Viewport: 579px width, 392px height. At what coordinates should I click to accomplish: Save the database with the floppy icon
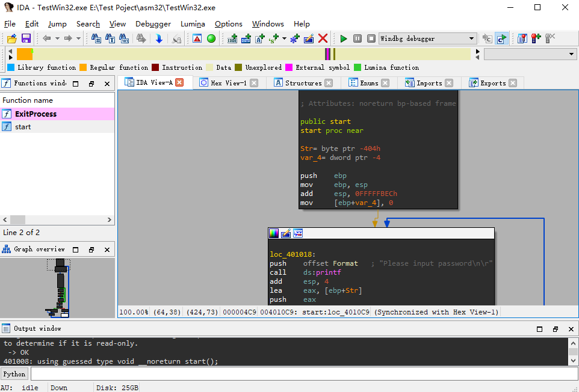click(26, 38)
